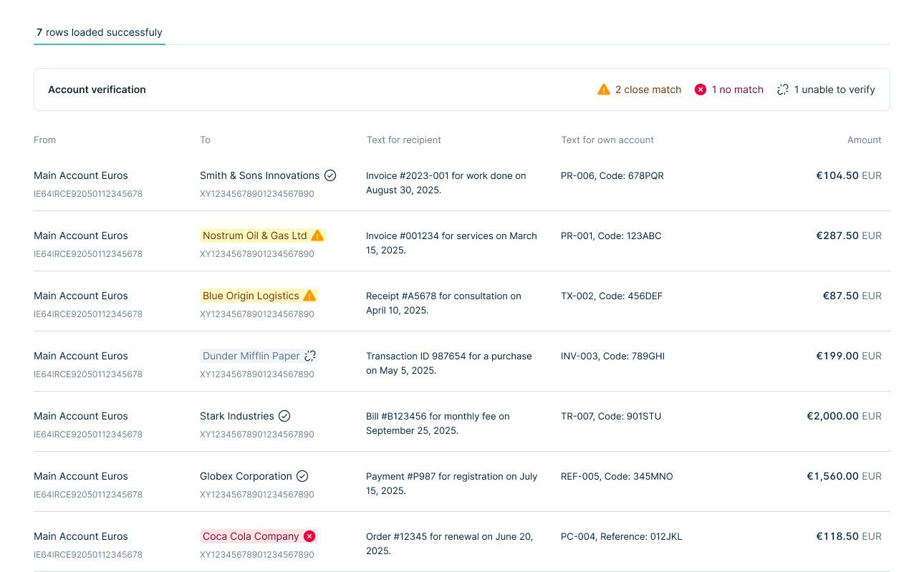
Task: Click the text 'INV-003, Code: 789GHI'
Action: tap(613, 356)
